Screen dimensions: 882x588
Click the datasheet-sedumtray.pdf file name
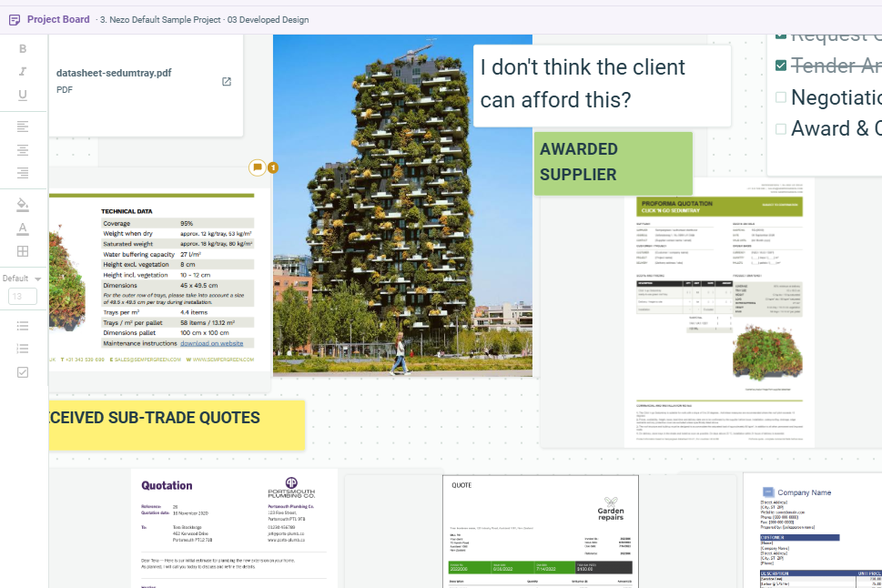114,73
